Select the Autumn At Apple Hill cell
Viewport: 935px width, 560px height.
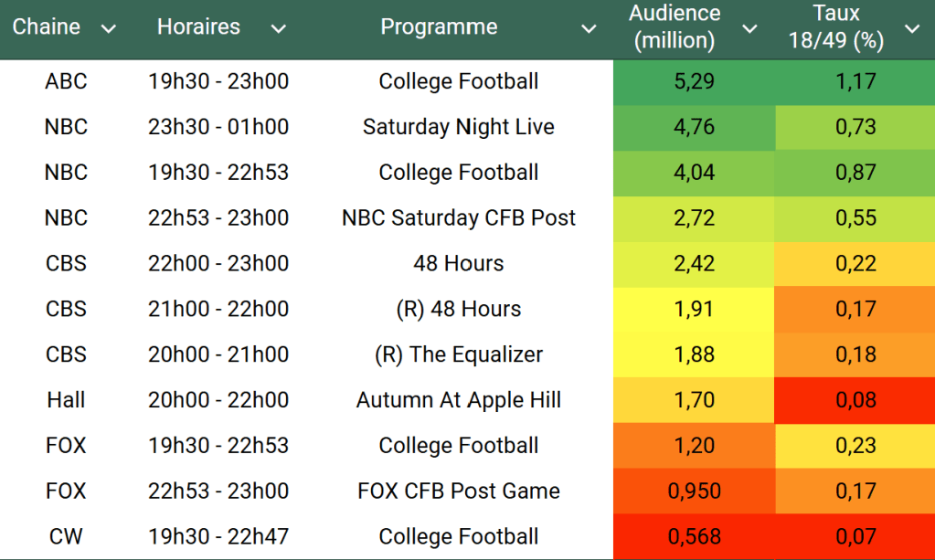pyautogui.click(x=458, y=400)
